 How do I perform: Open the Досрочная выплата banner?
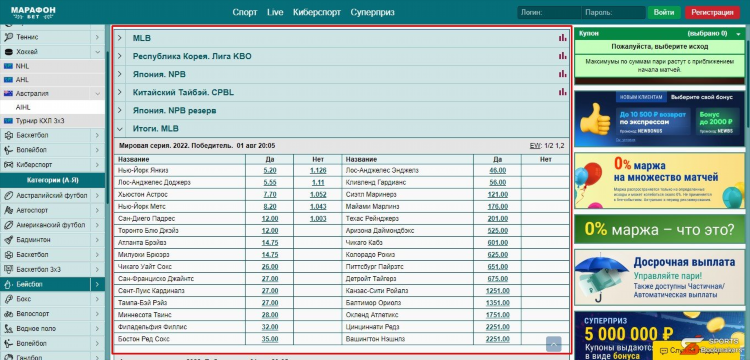point(660,277)
